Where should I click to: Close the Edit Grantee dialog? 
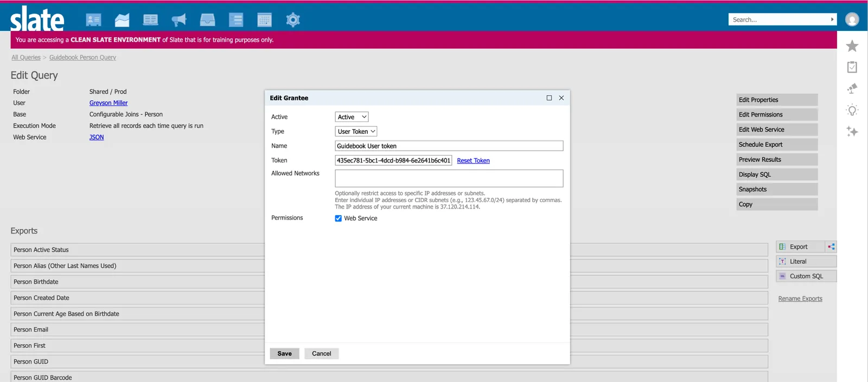pyautogui.click(x=561, y=98)
